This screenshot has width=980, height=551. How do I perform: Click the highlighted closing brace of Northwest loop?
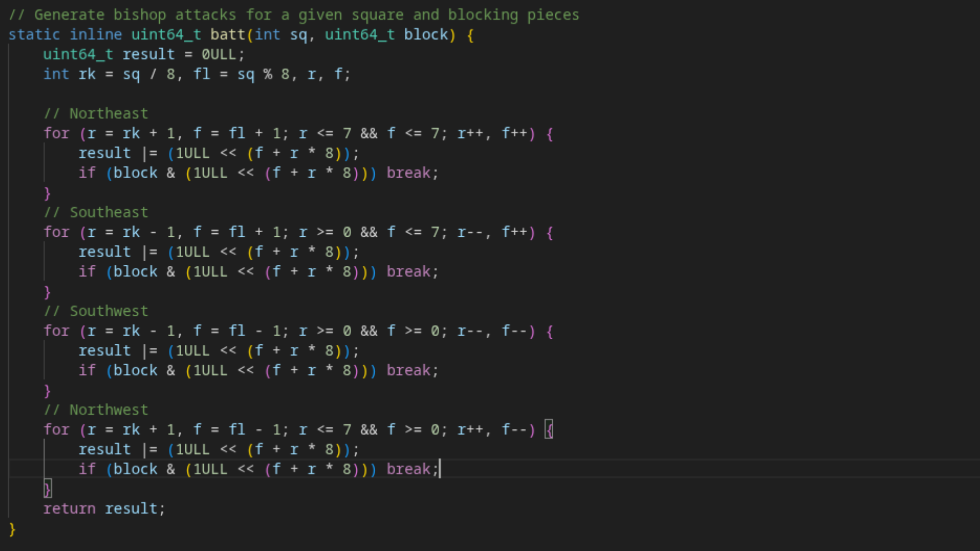[x=47, y=489]
